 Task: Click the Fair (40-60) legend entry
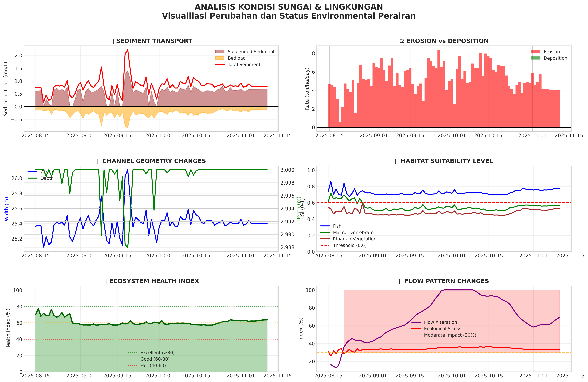pos(153,365)
